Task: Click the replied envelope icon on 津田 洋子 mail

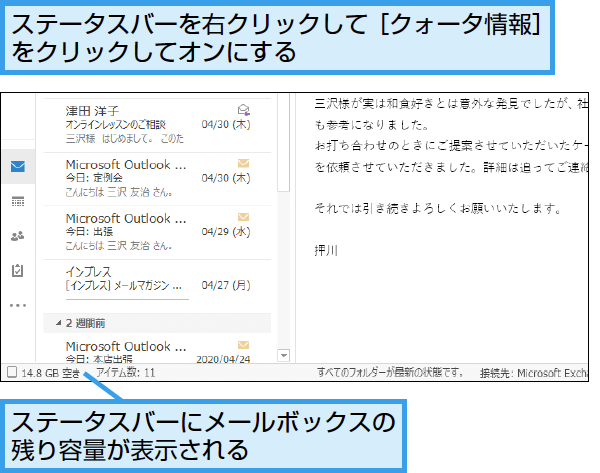Action: pyautogui.click(x=243, y=111)
